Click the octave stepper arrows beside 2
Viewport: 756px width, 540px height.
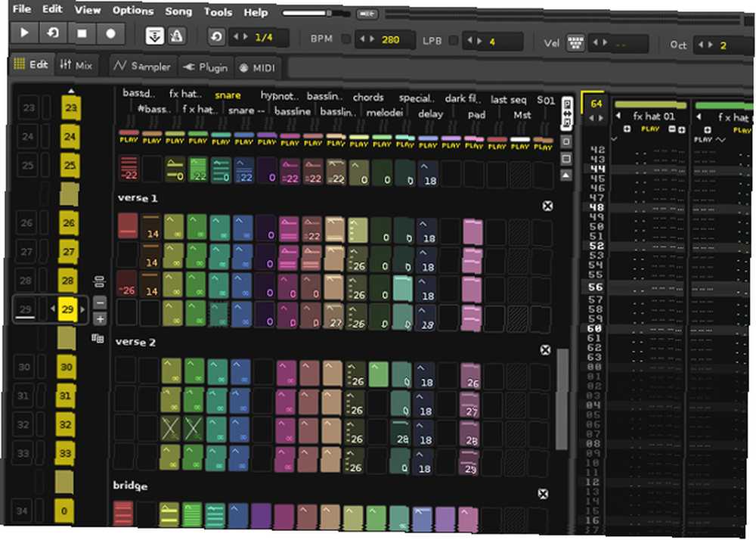tap(707, 45)
